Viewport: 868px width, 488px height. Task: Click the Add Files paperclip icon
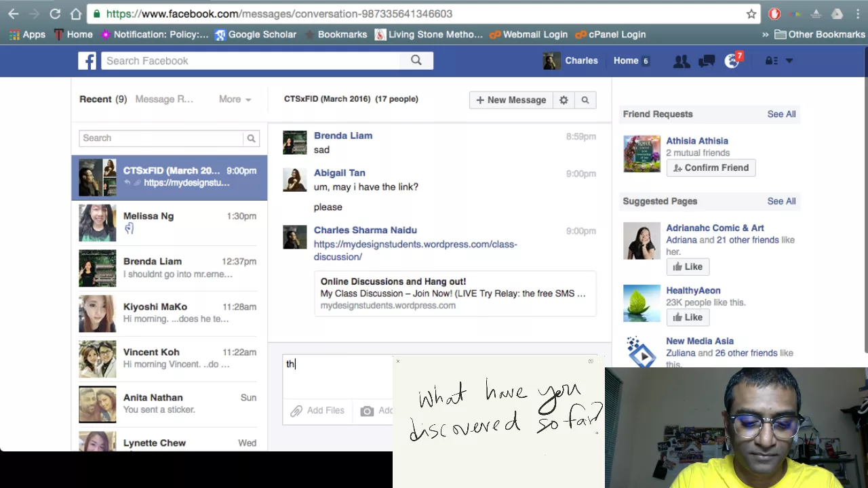point(296,411)
